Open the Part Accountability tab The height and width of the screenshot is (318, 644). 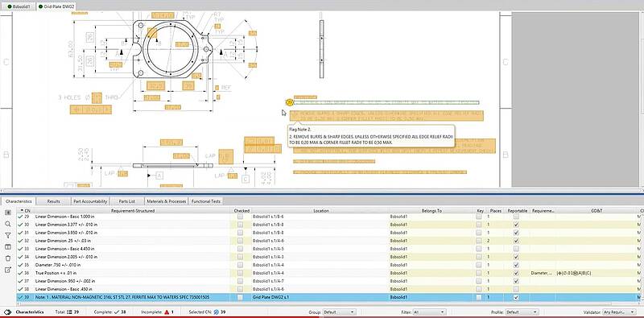point(90,201)
